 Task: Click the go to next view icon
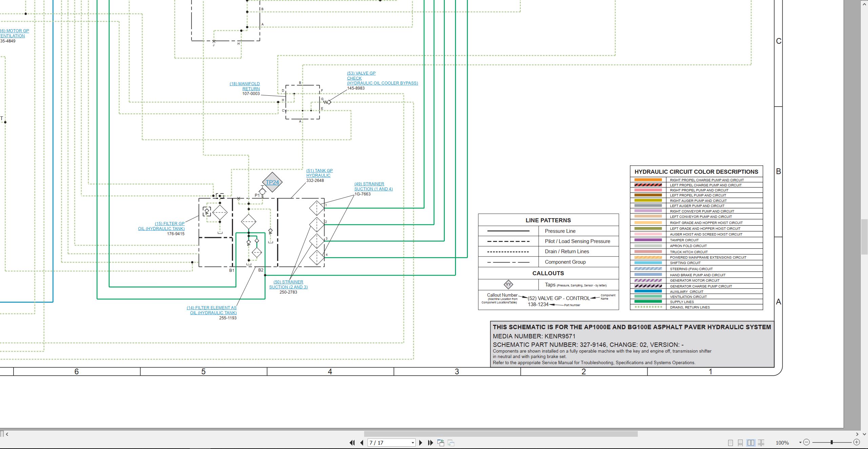pyautogui.click(x=451, y=443)
